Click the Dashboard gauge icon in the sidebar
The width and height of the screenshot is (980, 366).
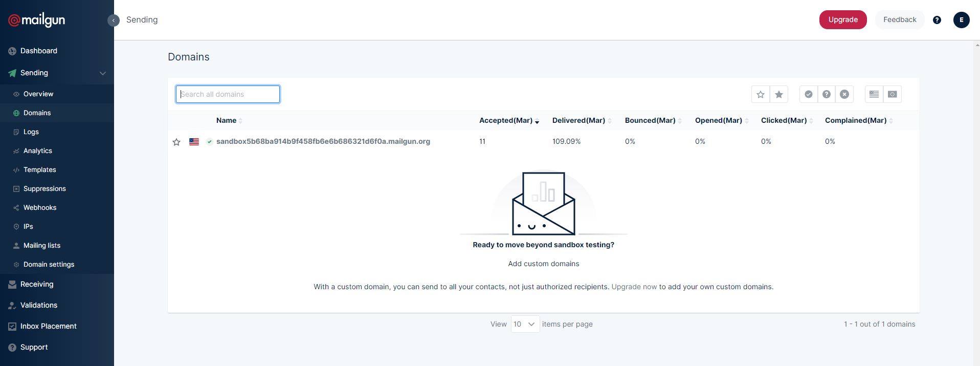[x=12, y=51]
